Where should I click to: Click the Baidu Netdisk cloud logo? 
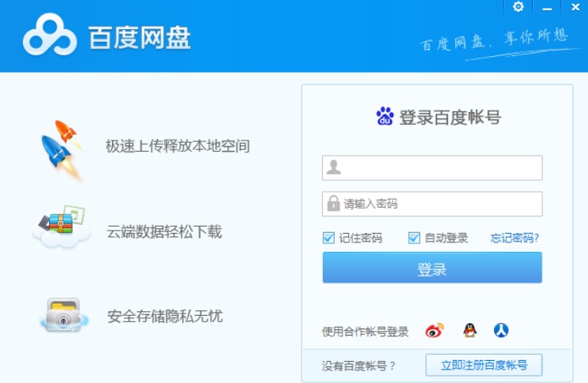[50, 35]
